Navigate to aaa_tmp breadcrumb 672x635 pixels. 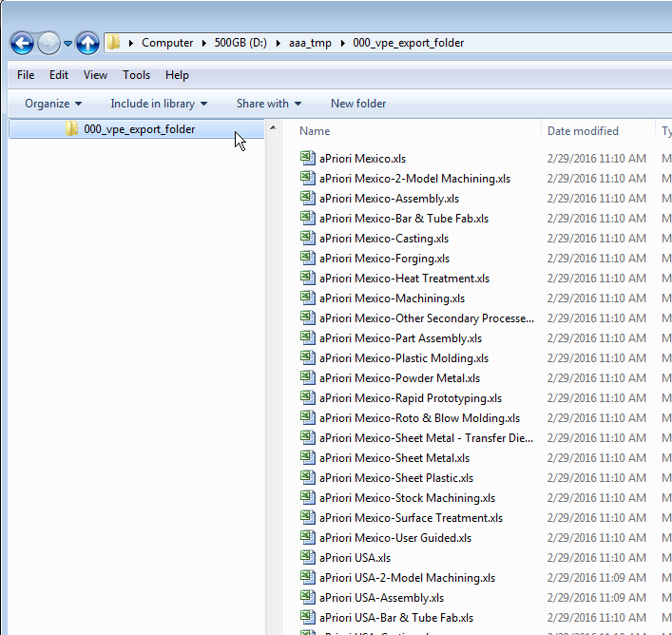click(x=310, y=43)
